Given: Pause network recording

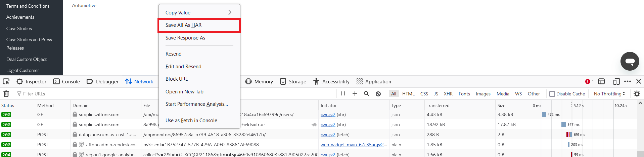Looking at the screenshot, I should click(343, 94).
